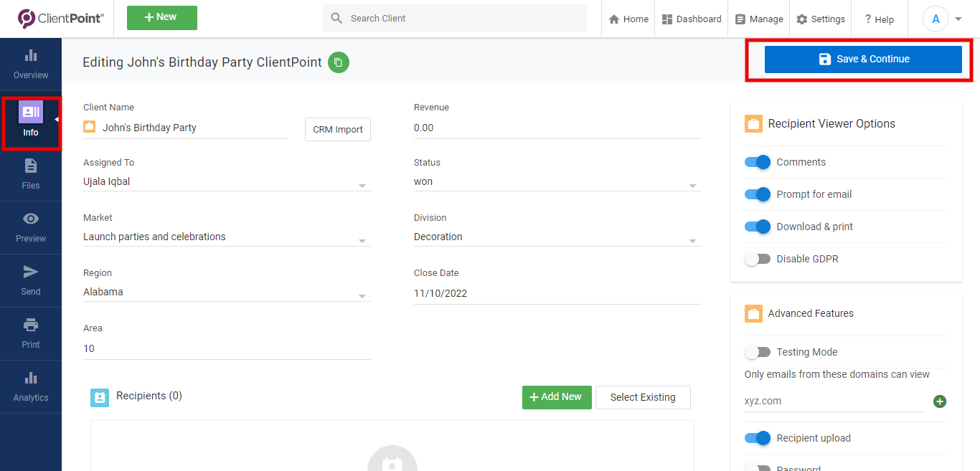Open the Print section

[x=30, y=332]
